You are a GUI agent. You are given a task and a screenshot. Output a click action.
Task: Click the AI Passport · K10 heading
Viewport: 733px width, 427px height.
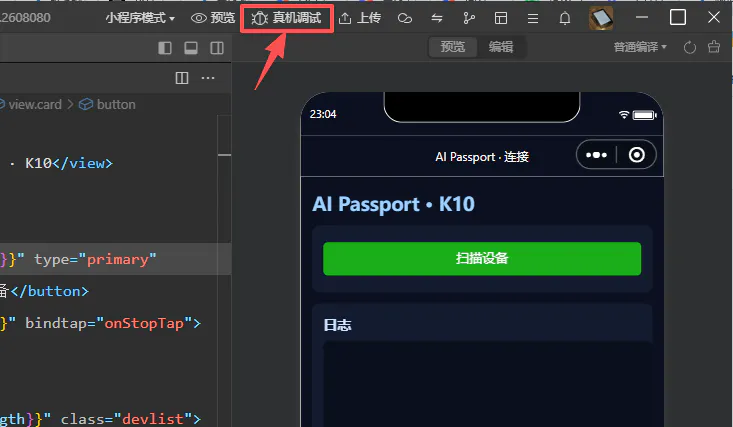[x=394, y=204]
